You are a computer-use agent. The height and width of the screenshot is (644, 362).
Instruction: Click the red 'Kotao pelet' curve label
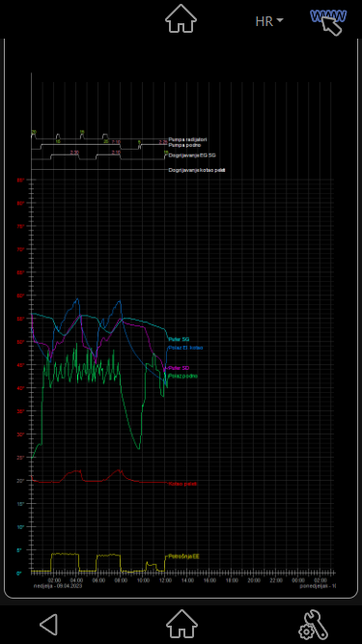[x=182, y=484]
